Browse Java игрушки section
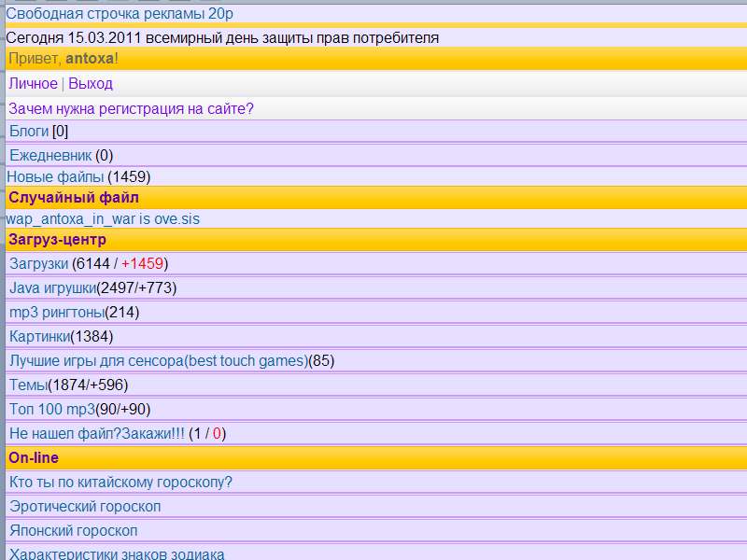 [x=52, y=287]
